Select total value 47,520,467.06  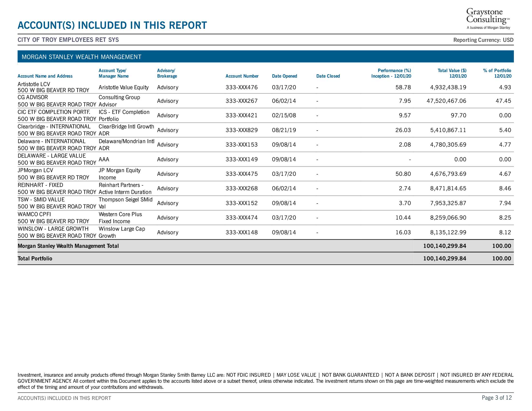[446, 101]
